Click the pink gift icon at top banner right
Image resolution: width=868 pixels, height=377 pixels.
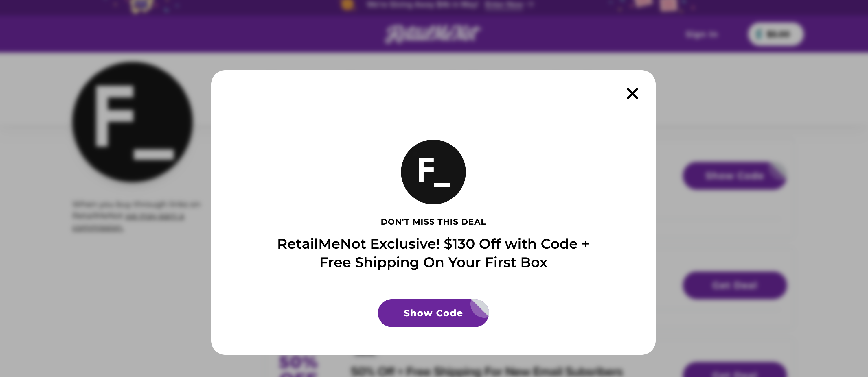(668, 5)
